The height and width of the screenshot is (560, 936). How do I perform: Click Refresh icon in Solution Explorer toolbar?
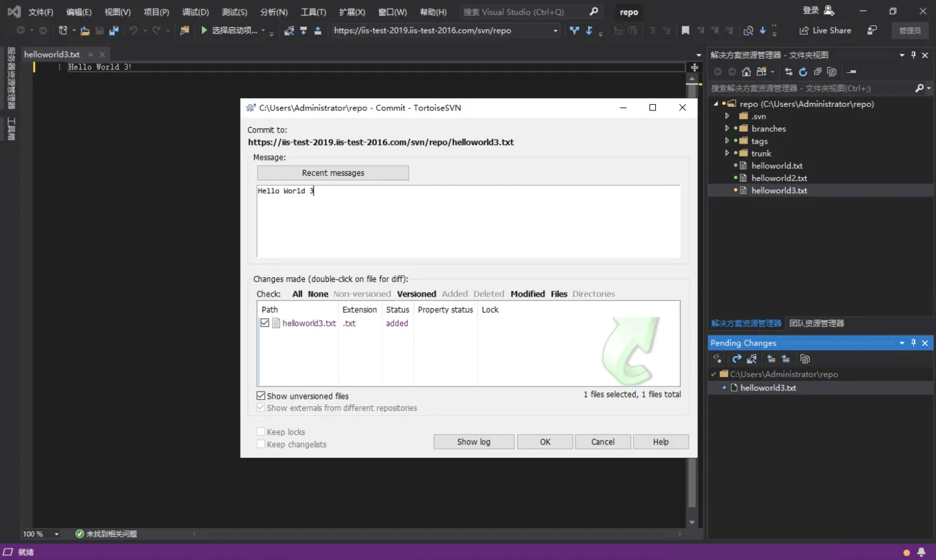[x=803, y=72]
